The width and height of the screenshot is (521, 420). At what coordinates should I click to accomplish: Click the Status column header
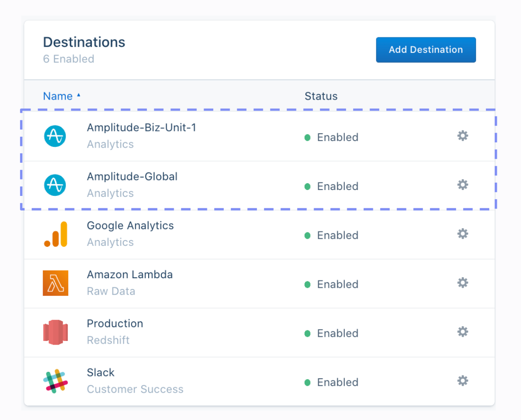[x=321, y=96]
